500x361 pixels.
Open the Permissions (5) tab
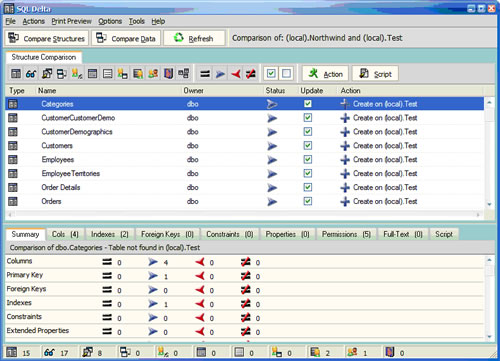pyautogui.click(x=346, y=234)
